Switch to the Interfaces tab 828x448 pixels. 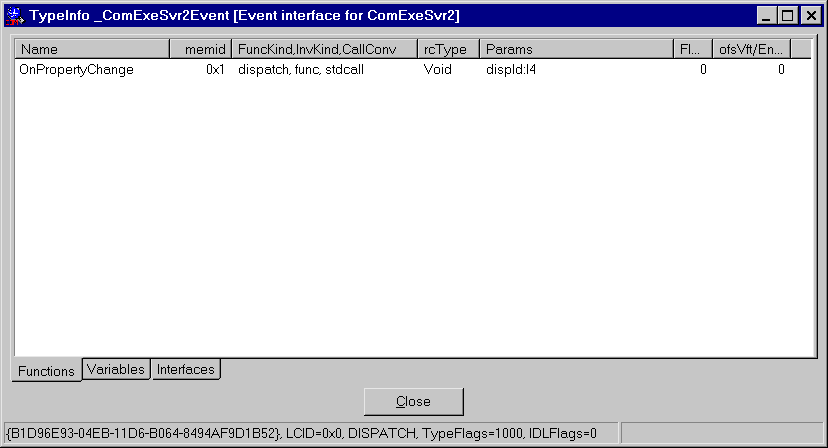coord(186,369)
